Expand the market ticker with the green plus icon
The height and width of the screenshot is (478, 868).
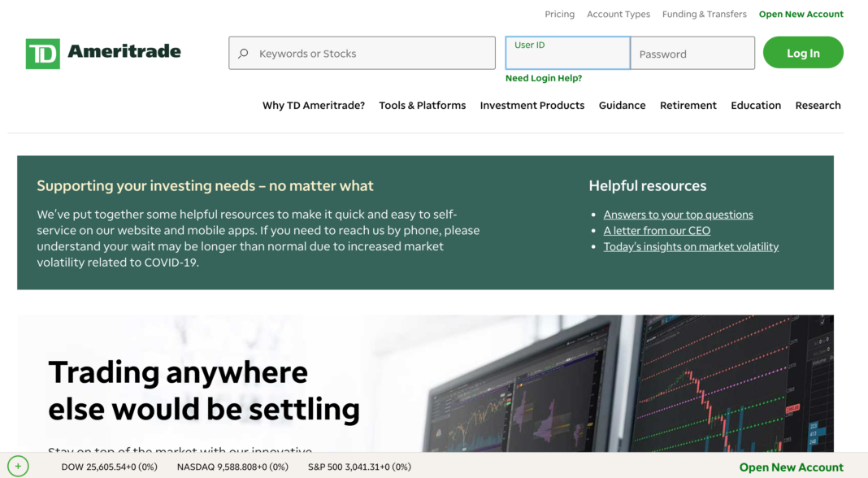coord(18,467)
